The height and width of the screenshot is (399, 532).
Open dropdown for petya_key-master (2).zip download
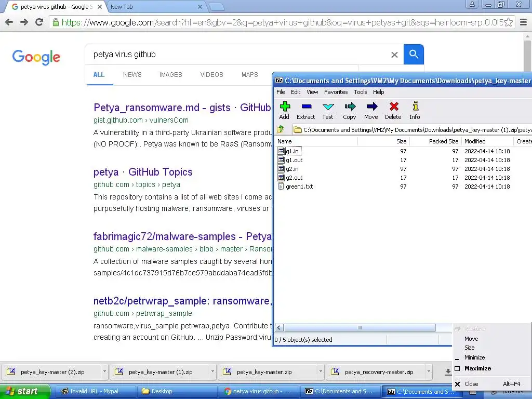pos(104,371)
